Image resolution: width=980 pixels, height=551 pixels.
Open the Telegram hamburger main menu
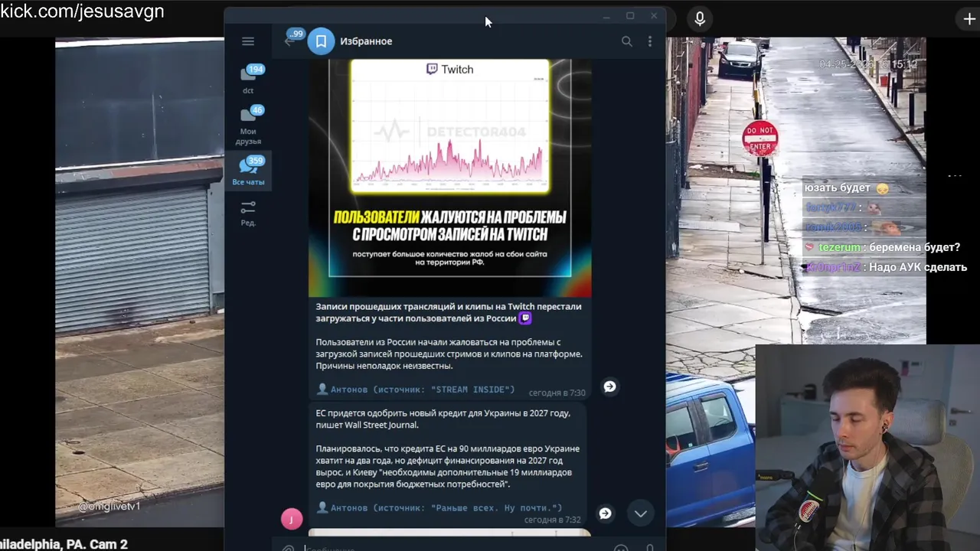247,41
